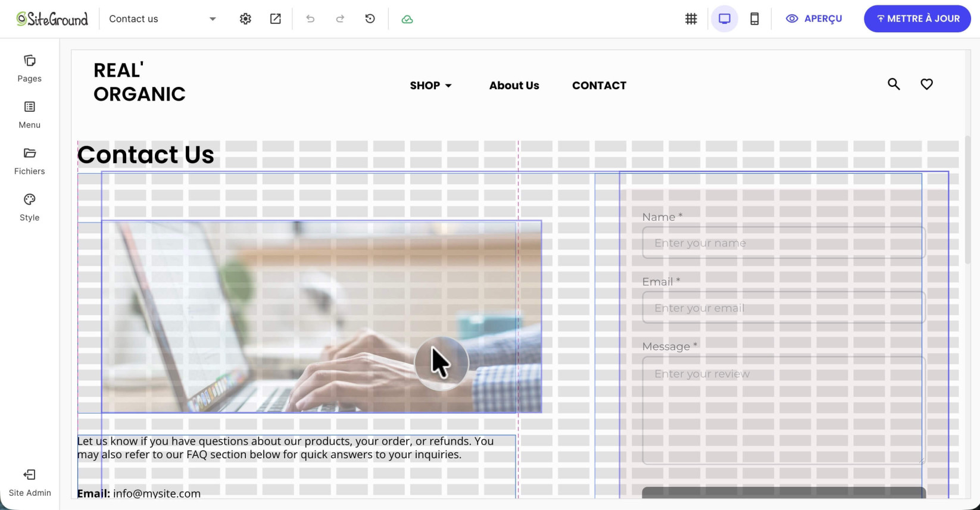Open the Pages panel in sidebar
This screenshot has width=980, height=510.
[x=30, y=68]
